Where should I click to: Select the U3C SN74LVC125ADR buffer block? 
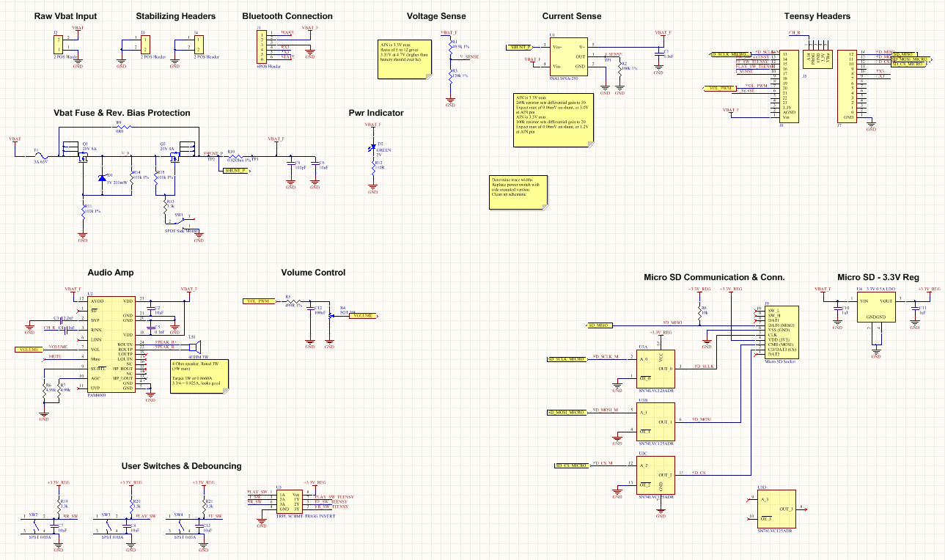point(655,474)
